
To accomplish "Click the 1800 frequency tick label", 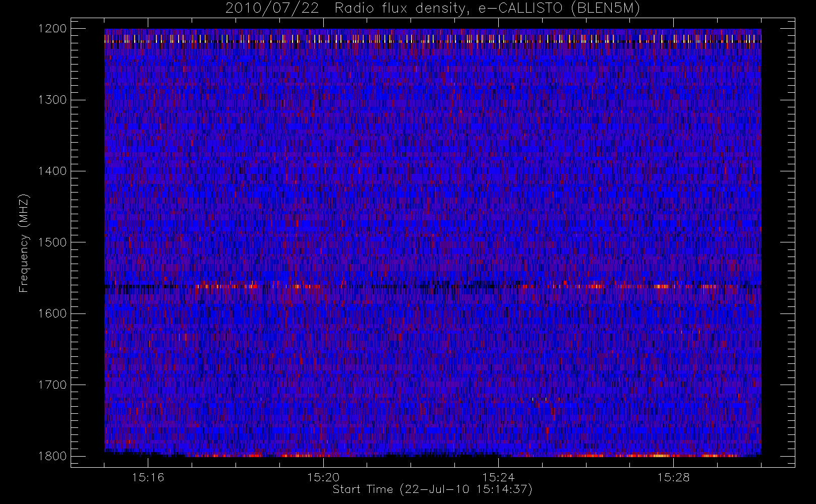I will (x=52, y=456).
